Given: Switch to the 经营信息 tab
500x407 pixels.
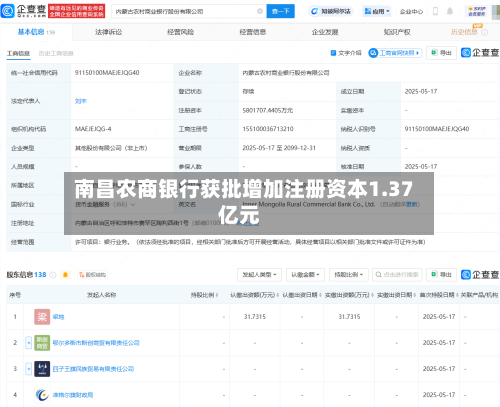Looking at the screenshot, I should point(253,32).
